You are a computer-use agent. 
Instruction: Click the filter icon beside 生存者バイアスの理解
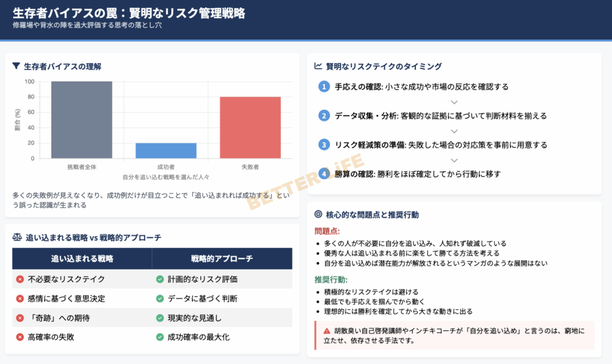click(16, 66)
